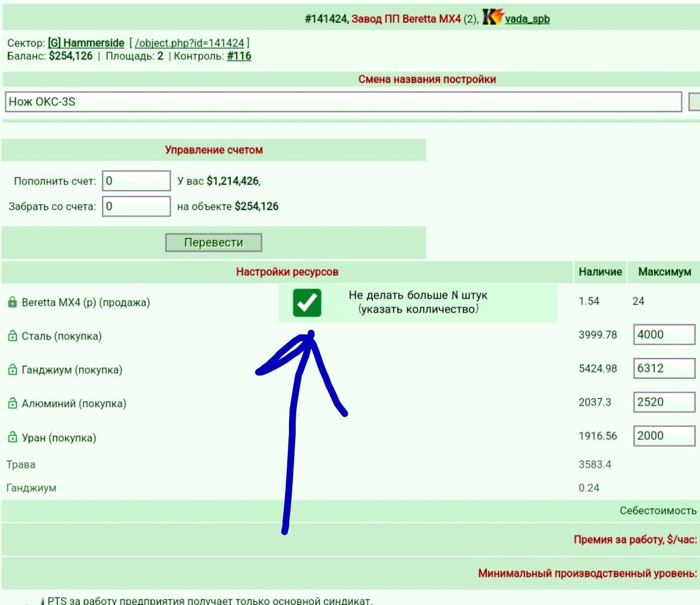Viewport: 700px width, 605px height.
Task: Click the Beretta MX4 (p) (продажа) resource label
Action: click(86, 302)
